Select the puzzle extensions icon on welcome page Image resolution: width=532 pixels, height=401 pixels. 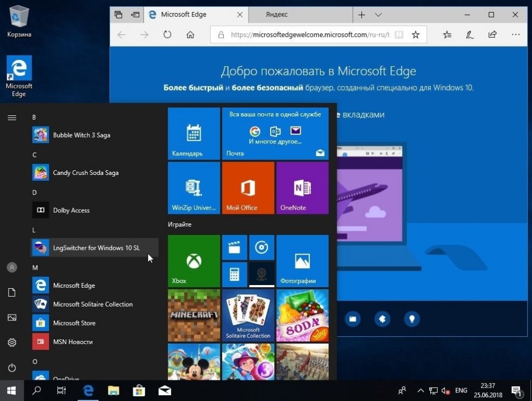pyautogui.click(x=382, y=319)
